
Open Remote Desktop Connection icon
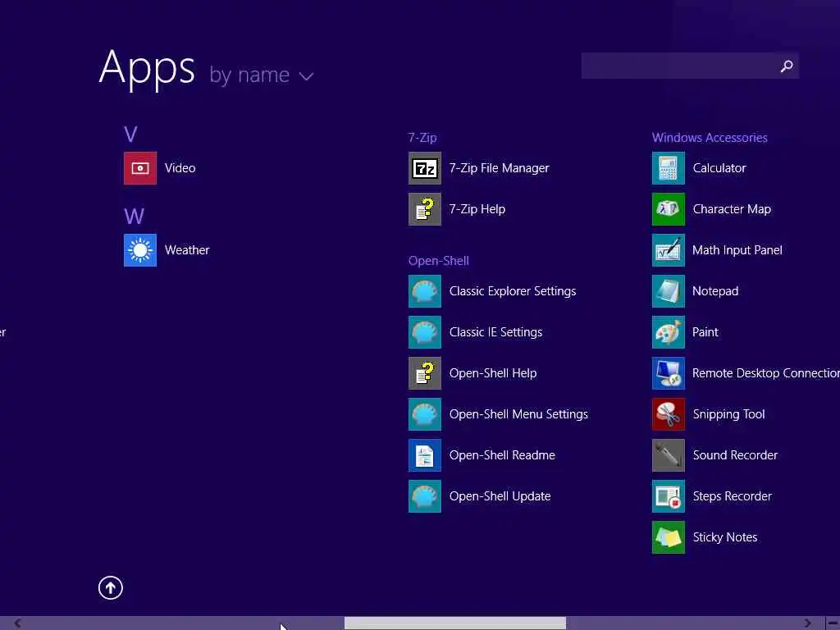[x=669, y=373]
